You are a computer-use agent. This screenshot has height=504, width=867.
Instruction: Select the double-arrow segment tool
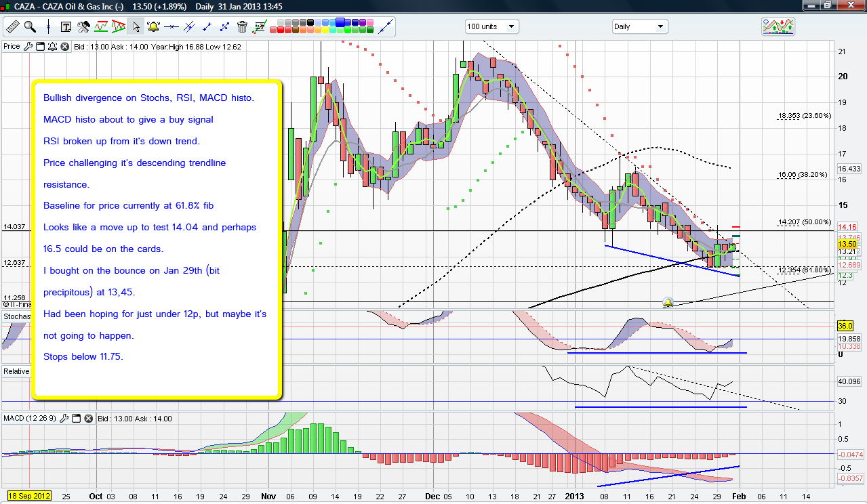pos(224,27)
